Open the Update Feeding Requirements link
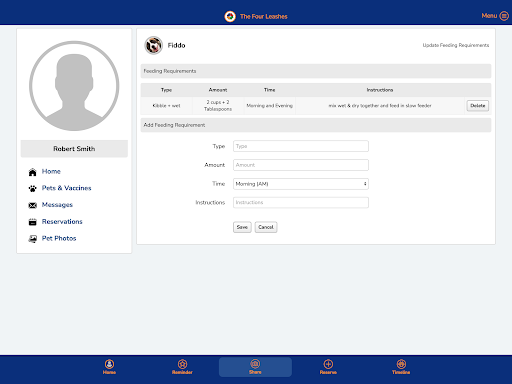 (x=456, y=45)
